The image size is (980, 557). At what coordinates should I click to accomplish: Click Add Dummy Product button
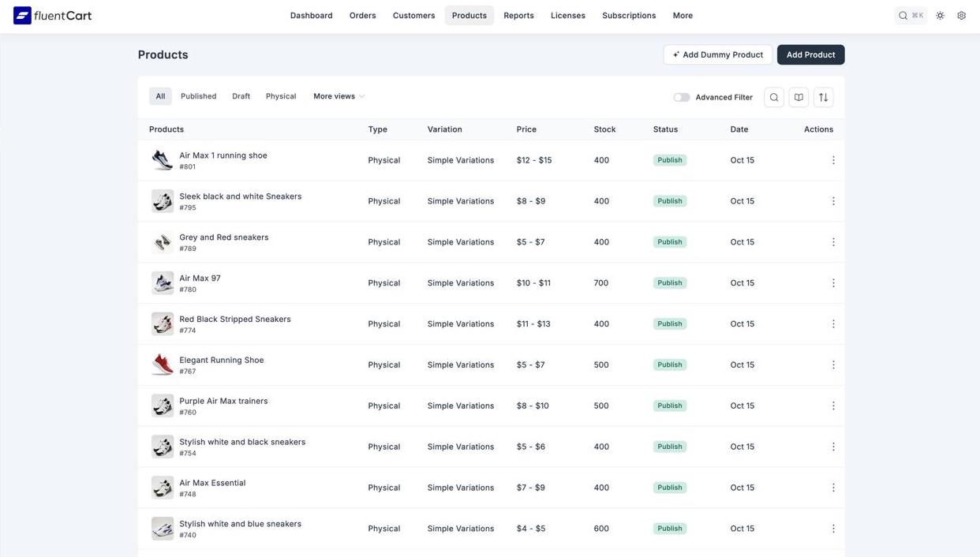click(717, 54)
